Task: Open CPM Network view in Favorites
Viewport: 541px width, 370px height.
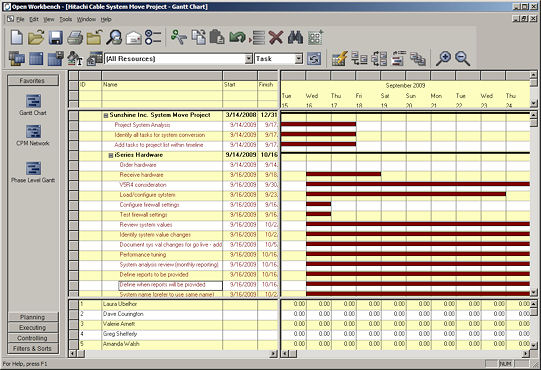Action: pyautogui.click(x=33, y=135)
